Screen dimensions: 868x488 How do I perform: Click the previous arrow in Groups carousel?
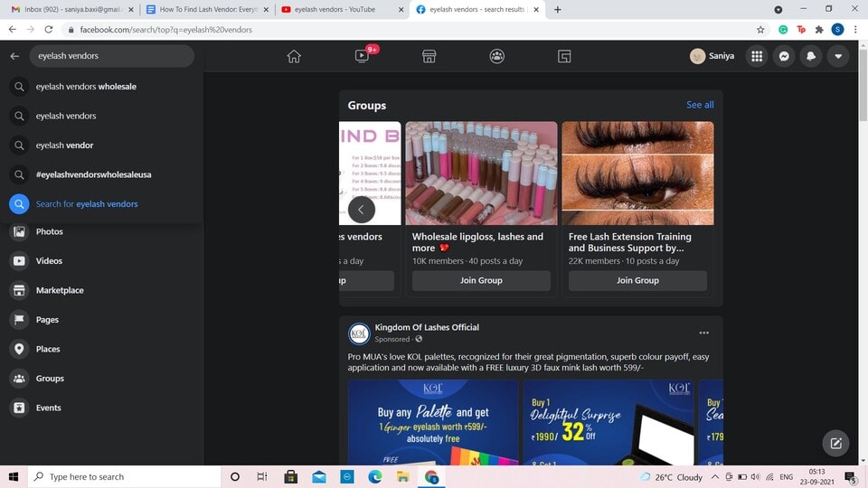click(x=362, y=210)
